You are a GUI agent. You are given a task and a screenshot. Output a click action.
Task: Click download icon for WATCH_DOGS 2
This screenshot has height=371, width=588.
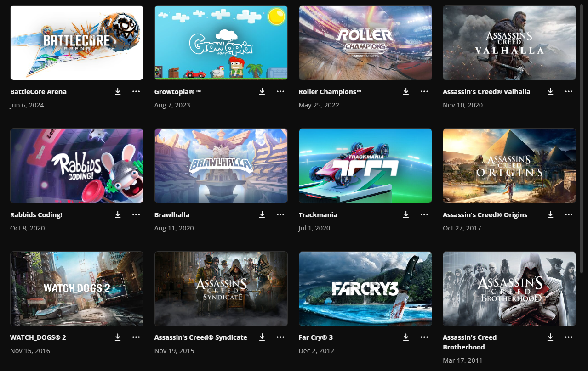(118, 337)
